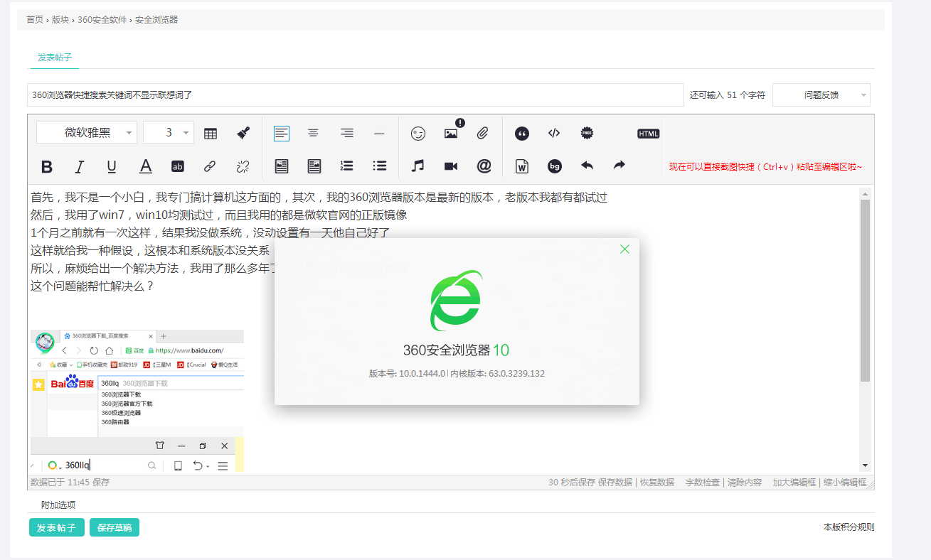Insert a code snippet
This screenshot has height=560, width=931.
click(554, 133)
